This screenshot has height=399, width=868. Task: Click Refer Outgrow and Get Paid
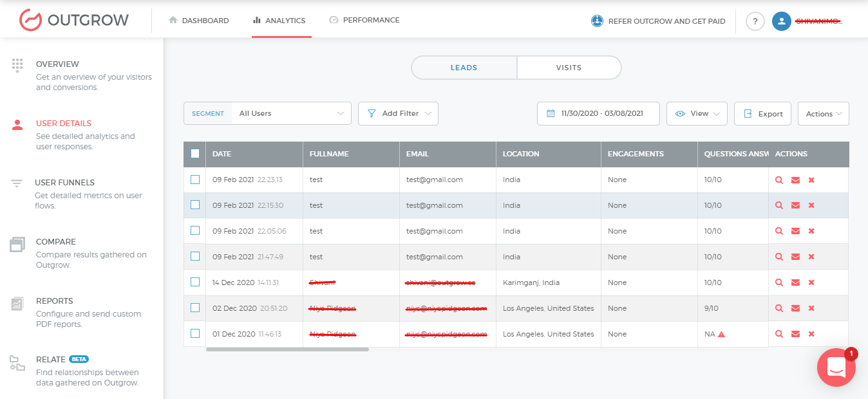pyautogui.click(x=658, y=21)
